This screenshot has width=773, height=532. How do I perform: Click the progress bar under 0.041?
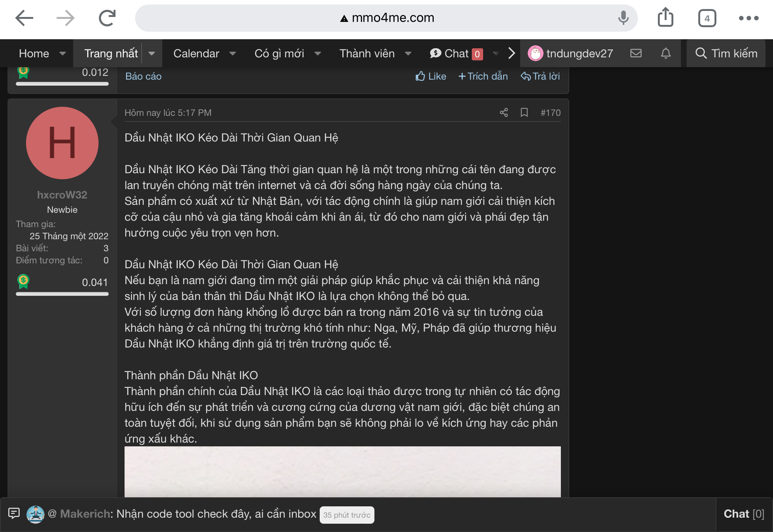(62, 294)
